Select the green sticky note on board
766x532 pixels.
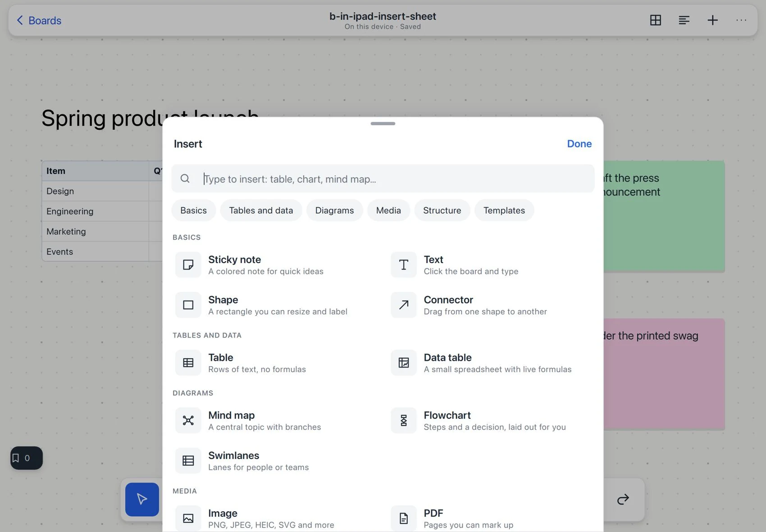(x=664, y=216)
